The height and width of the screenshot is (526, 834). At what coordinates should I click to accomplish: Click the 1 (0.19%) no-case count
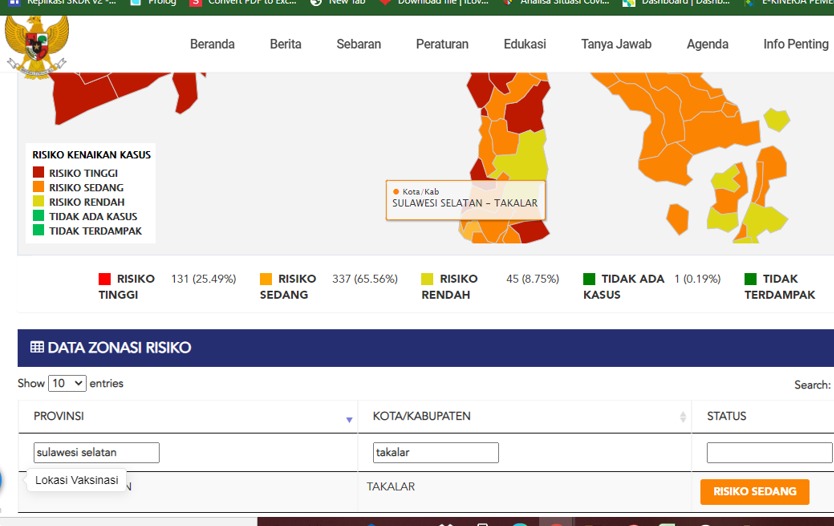pyautogui.click(x=697, y=279)
